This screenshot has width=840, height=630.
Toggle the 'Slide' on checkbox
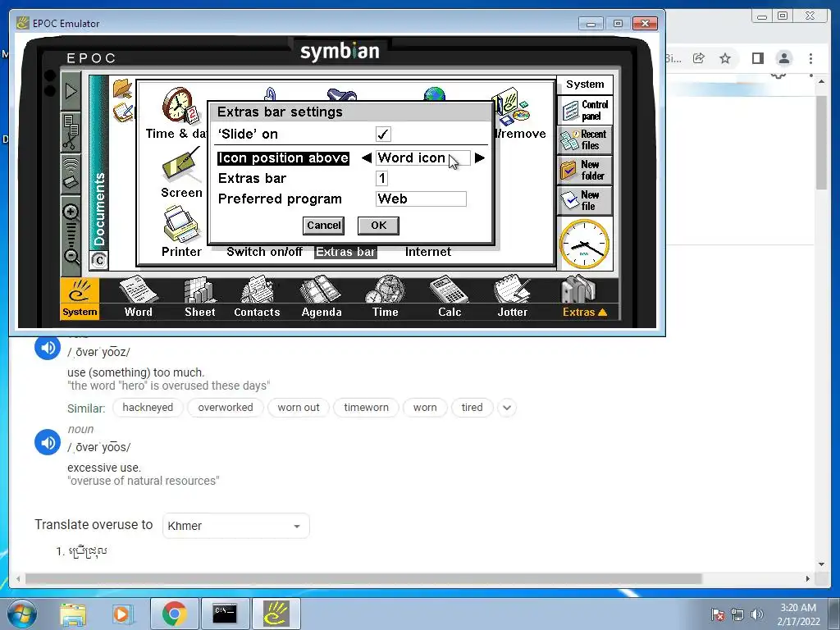tap(383, 134)
